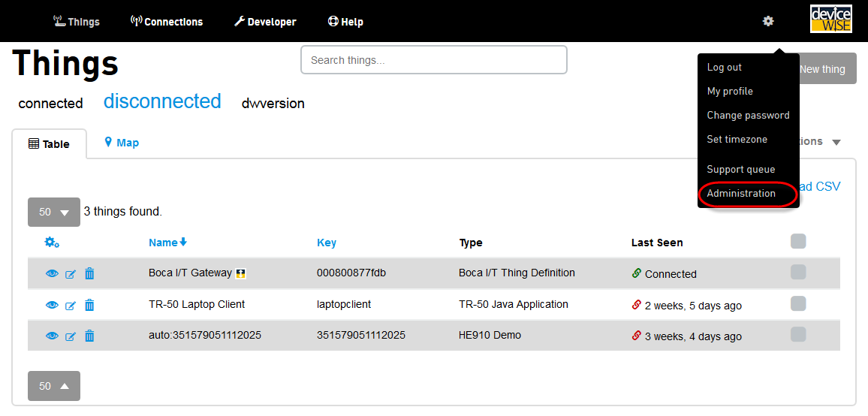Image resolution: width=868 pixels, height=416 pixels.
Task: Edit the HE910 Demo thing row
Action: [x=71, y=336]
